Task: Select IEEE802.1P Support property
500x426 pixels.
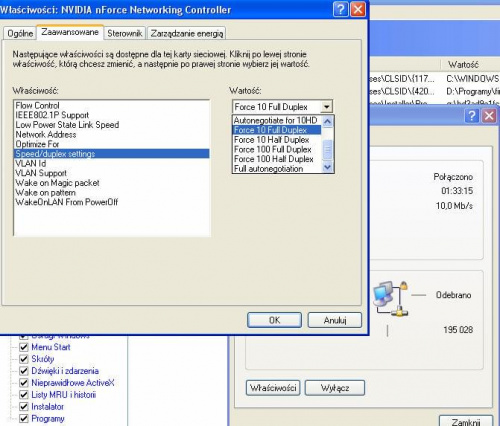Action: point(112,115)
